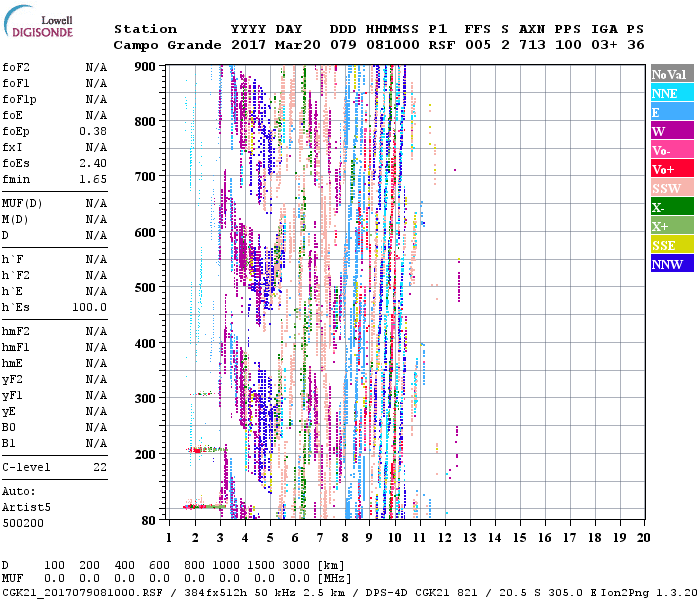
Task: Select the Vo+ red legend swatch
Action: pyautogui.click(x=672, y=169)
